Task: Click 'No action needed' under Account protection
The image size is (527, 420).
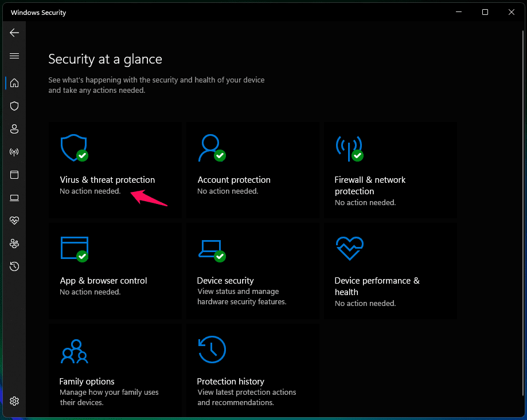Action: [x=228, y=191]
